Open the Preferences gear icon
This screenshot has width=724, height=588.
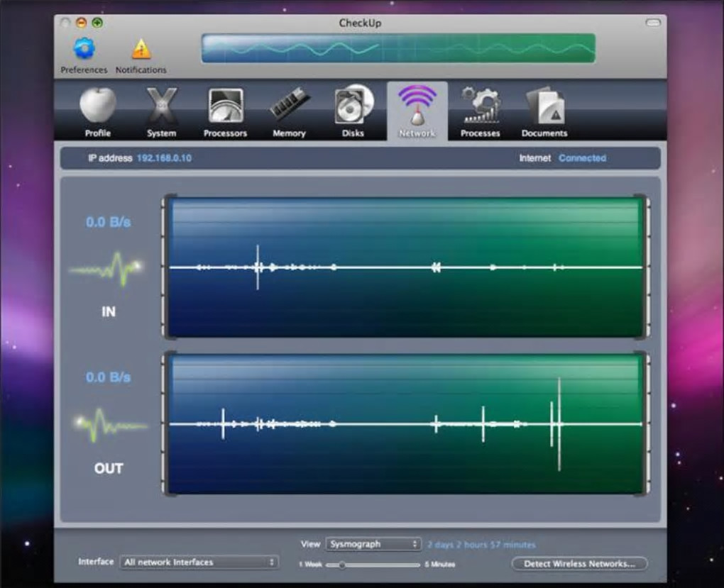pos(84,49)
